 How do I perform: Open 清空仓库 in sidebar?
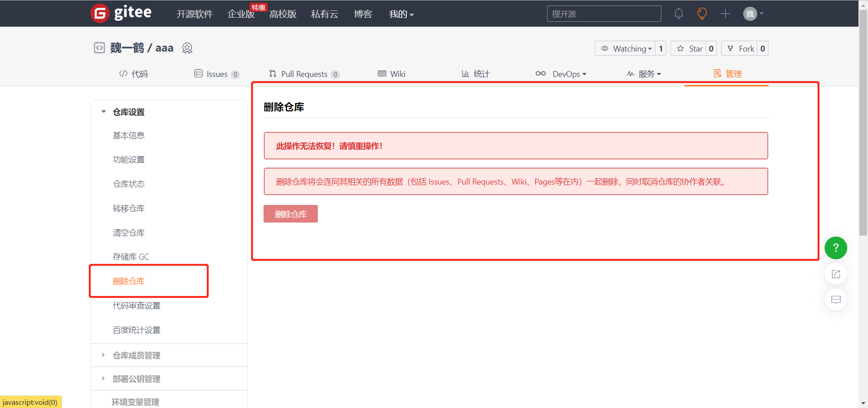(x=129, y=232)
